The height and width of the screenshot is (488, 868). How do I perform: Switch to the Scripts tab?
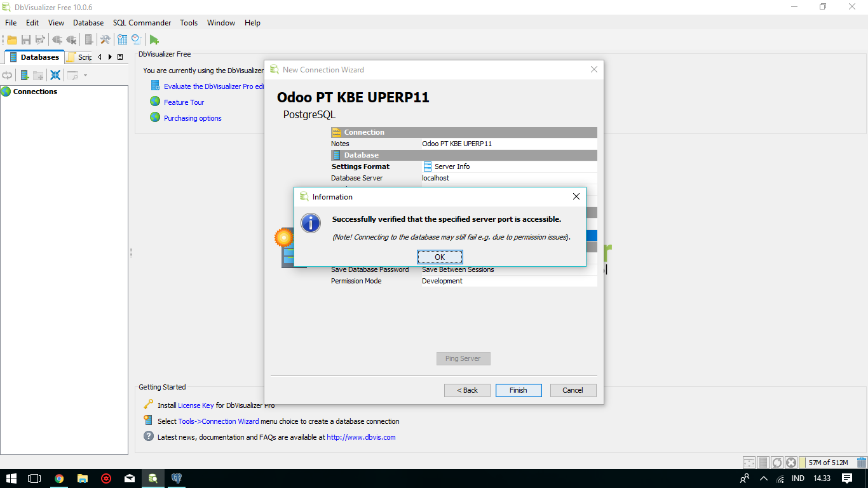pyautogui.click(x=79, y=57)
